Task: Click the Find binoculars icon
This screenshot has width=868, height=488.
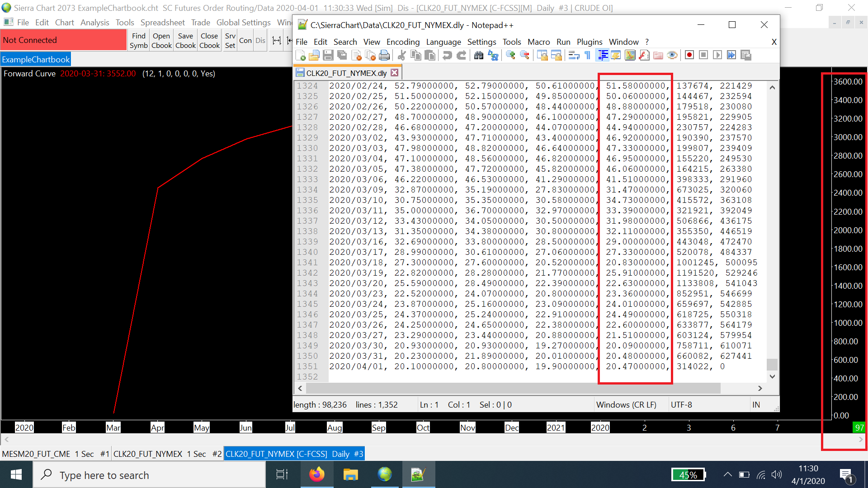Action: [479, 55]
